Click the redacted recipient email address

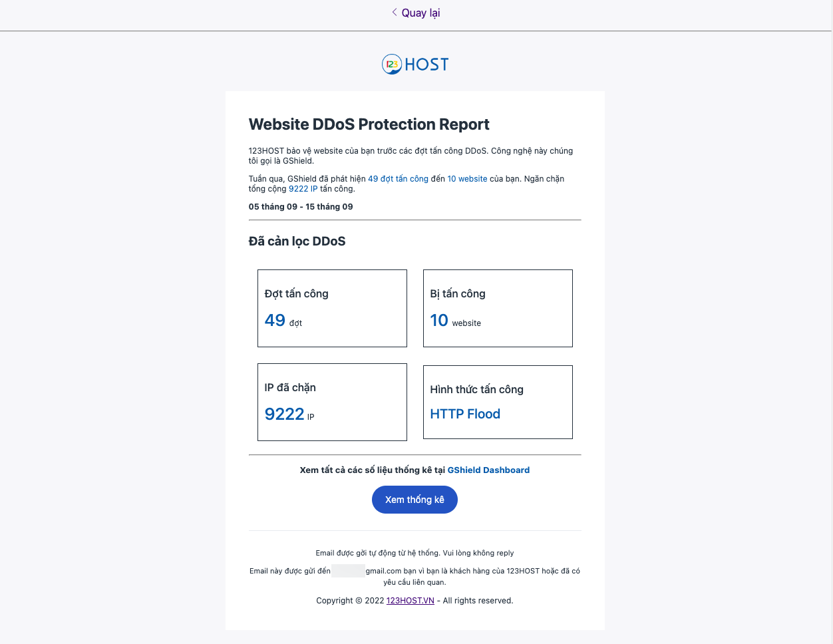[349, 570]
